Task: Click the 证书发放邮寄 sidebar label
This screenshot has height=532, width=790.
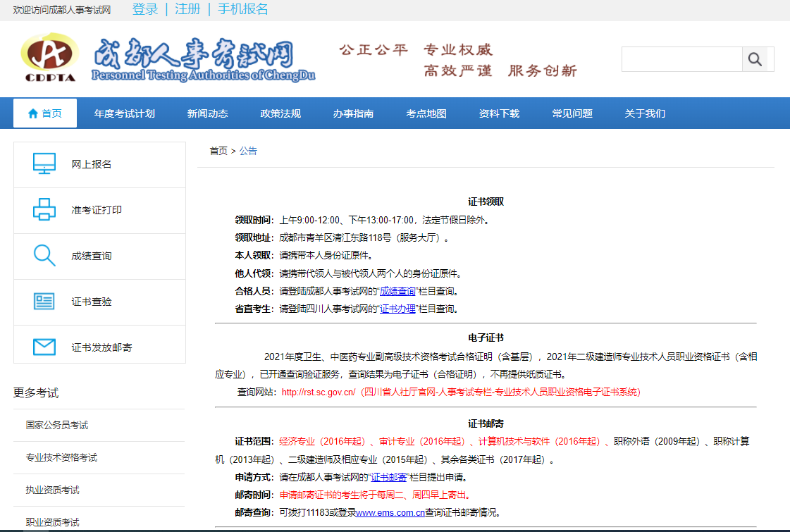Action: click(x=101, y=347)
